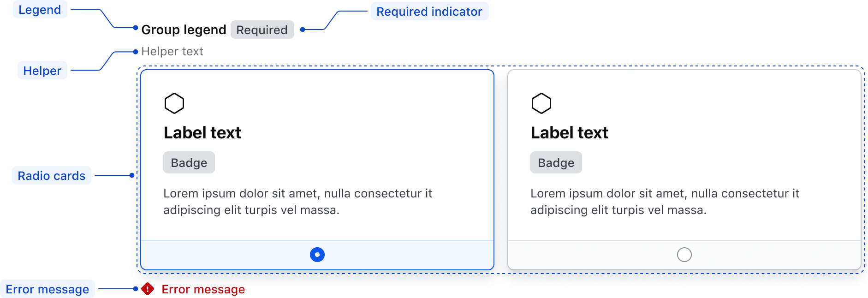The height and width of the screenshot is (298, 868).
Task: Click Label text title in left card
Action: pos(202,133)
